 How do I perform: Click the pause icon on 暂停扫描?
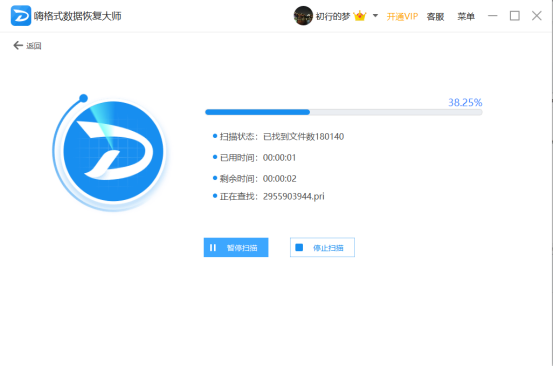(213, 248)
